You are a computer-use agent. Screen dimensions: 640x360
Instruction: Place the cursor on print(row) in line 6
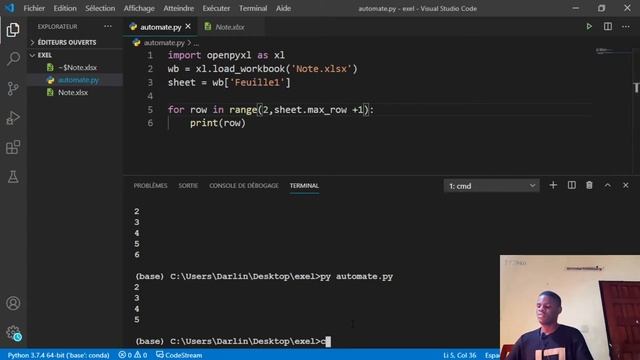coord(218,123)
